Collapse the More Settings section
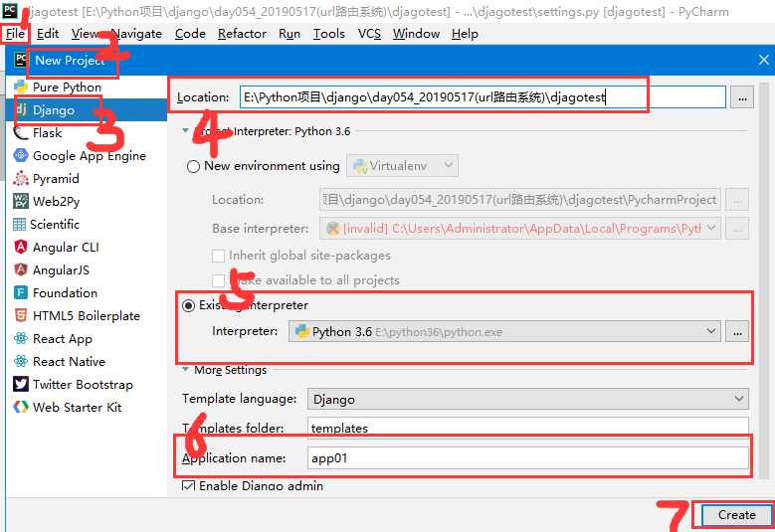Image resolution: width=775 pixels, height=532 pixels. point(185,370)
